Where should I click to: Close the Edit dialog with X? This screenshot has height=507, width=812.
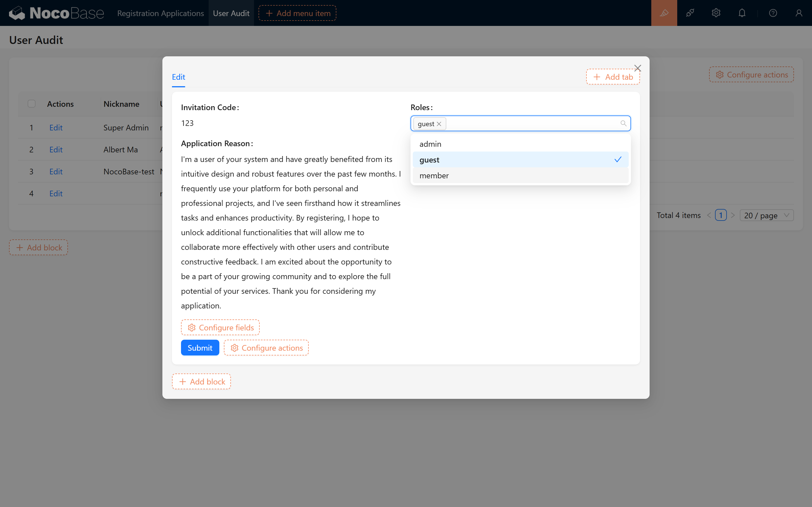(637, 68)
